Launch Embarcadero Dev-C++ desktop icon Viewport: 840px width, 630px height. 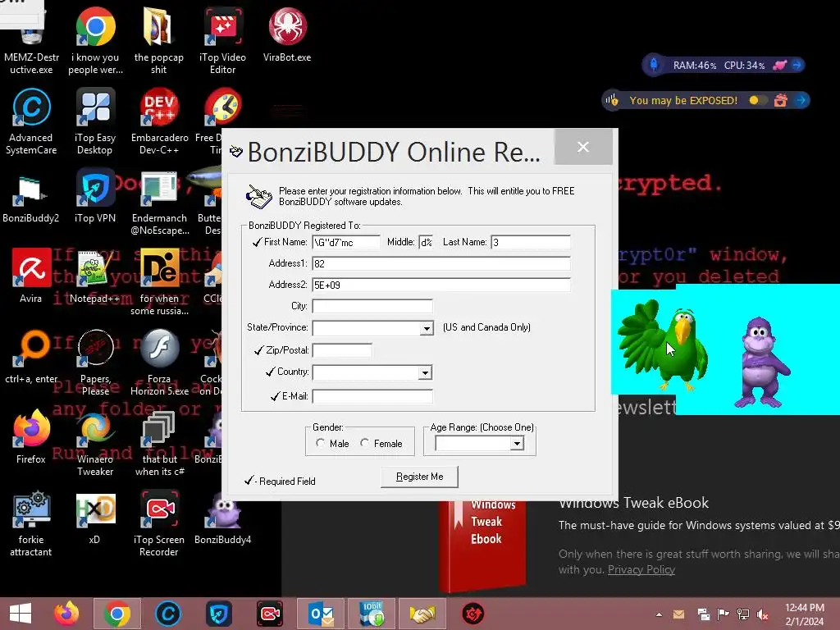[x=159, y=121]
